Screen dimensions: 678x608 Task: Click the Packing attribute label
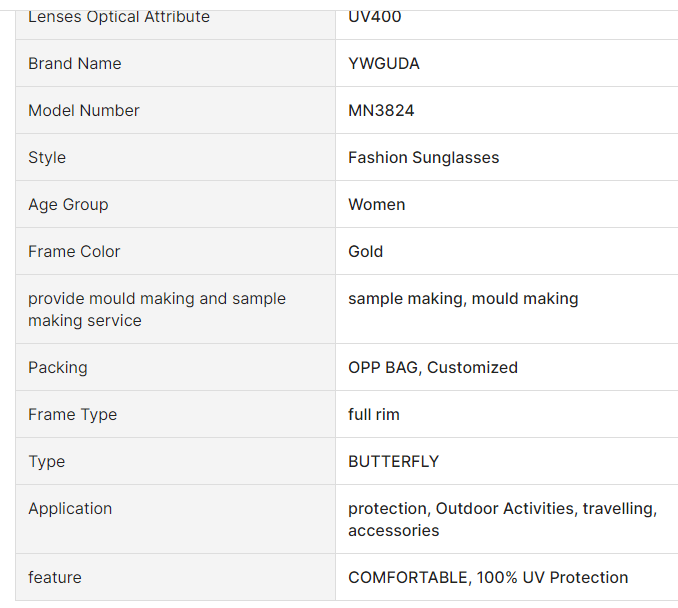click(x=58, y=368)
